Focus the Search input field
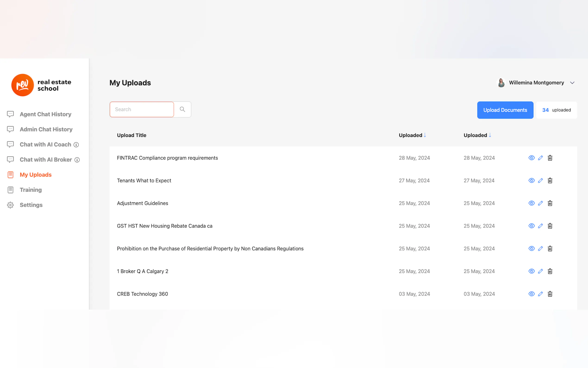The image size is (588, 368). 142,110
